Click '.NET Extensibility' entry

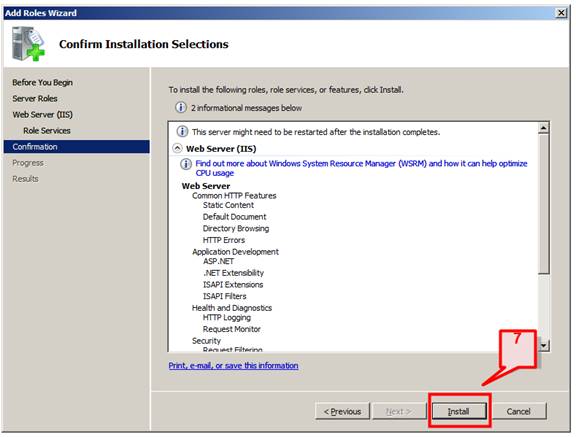coord(233,273)
